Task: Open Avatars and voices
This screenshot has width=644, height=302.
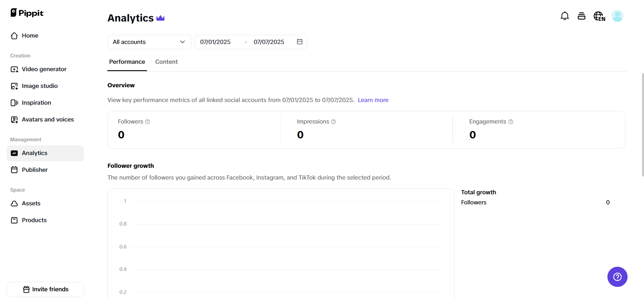Action: tap(48, 119)
